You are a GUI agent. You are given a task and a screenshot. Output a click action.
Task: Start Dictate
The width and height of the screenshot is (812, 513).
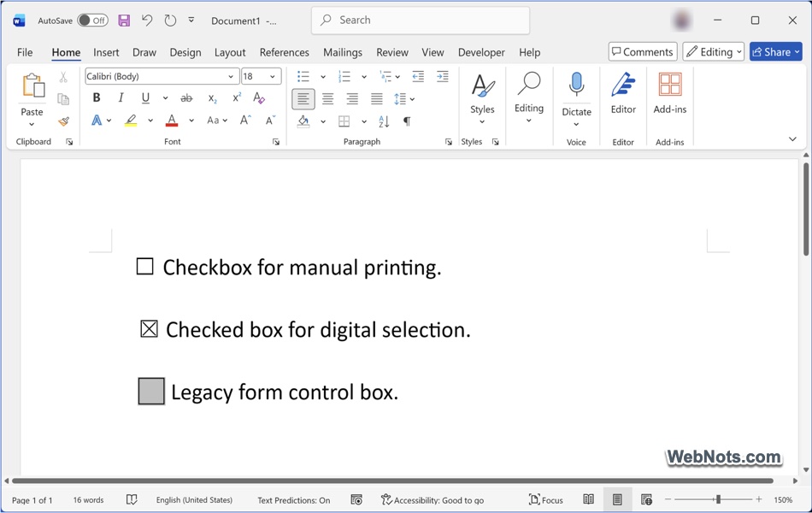point(576,92)
